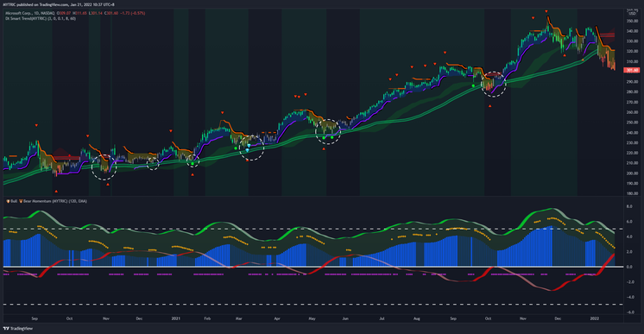Screen dimensions: 644x334
Task: Click the Jul label on time axis
Action: tap(382, 318)
